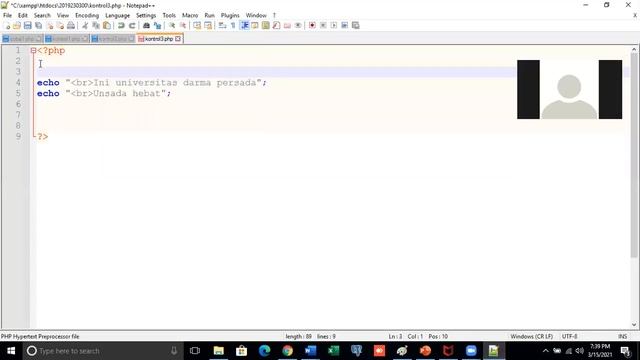
Task: Click the taskbar search box
Action: (102, 351)
